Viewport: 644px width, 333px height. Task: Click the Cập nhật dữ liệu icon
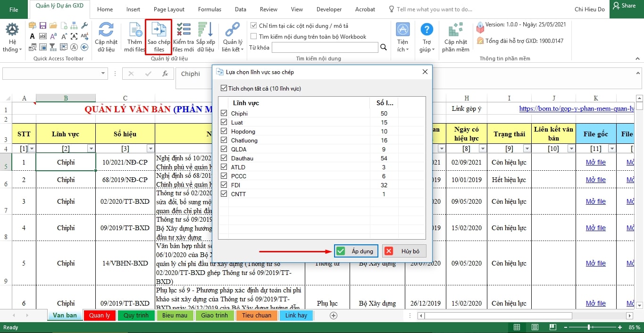click(x=106, y=31)
